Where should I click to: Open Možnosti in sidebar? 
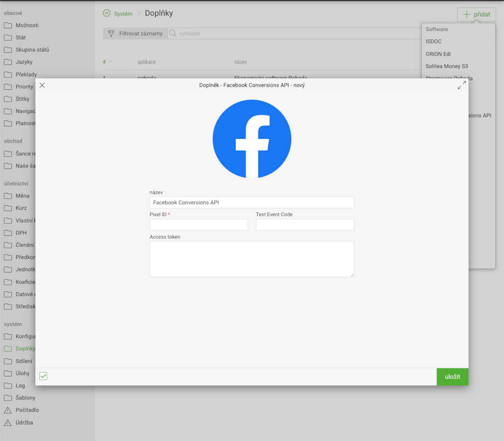pyautogui.click(x=27, y=25)
